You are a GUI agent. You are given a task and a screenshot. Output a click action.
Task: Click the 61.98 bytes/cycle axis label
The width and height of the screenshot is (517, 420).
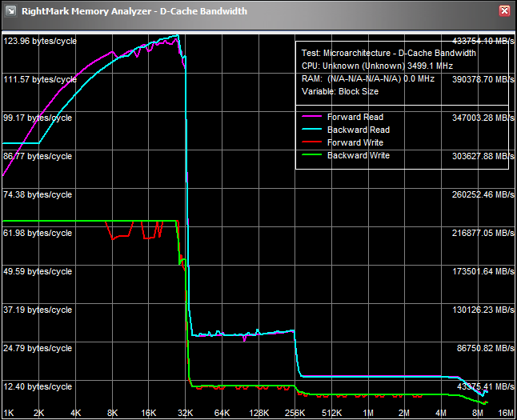(x=38, y=233)
